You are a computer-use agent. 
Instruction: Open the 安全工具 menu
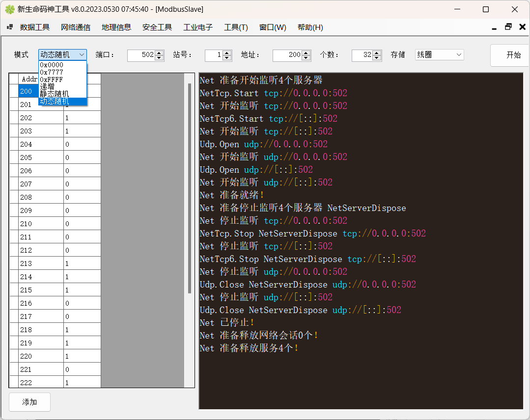click(x=157, y=27)
